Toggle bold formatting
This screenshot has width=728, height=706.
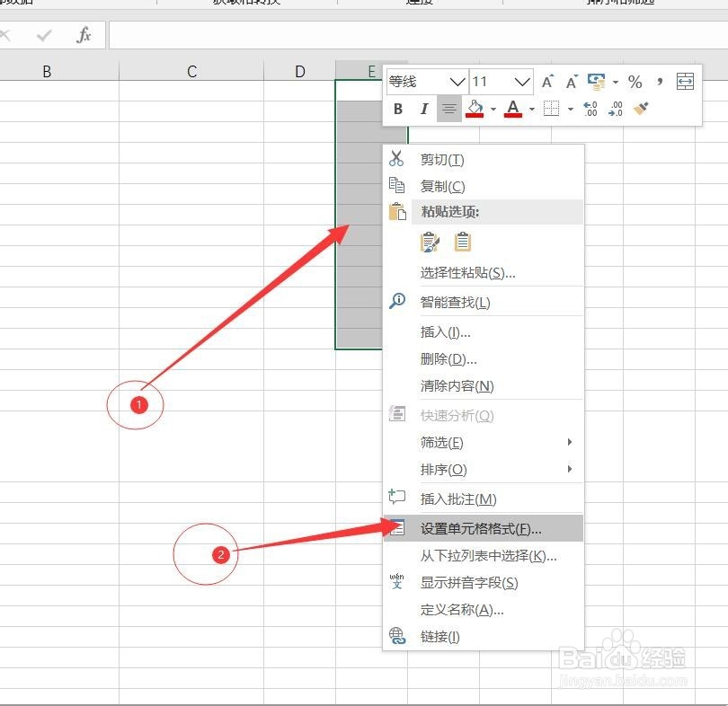(x=397, y=108)
